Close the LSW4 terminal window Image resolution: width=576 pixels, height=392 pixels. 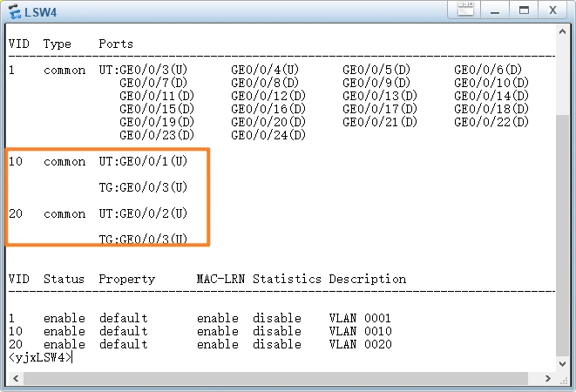click(x=552, y=10)
